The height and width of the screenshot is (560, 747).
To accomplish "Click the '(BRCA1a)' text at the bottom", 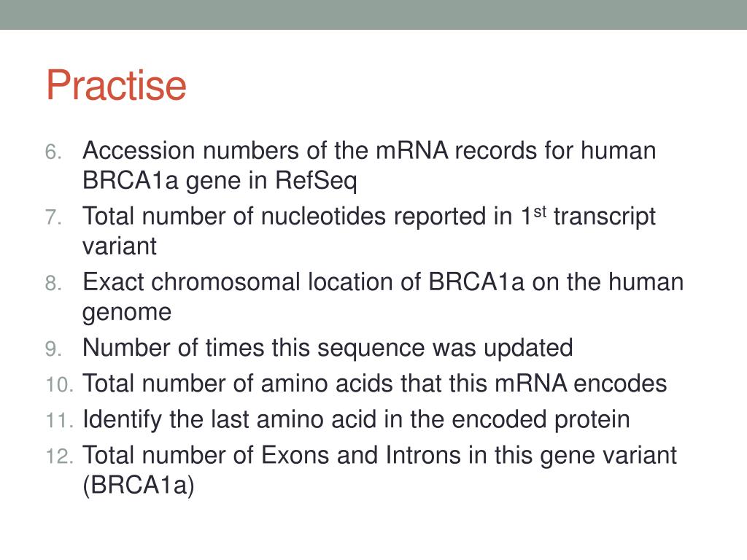I will pyautogui.click(x=138, y=485).
